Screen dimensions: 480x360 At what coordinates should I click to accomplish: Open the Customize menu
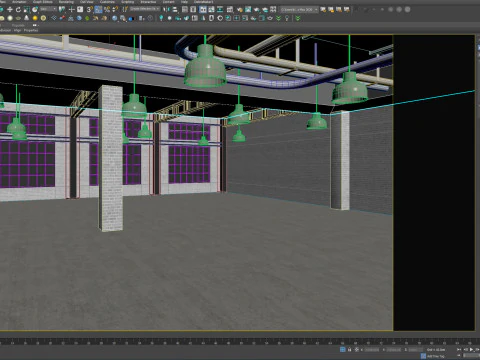[x=107, y=2]
